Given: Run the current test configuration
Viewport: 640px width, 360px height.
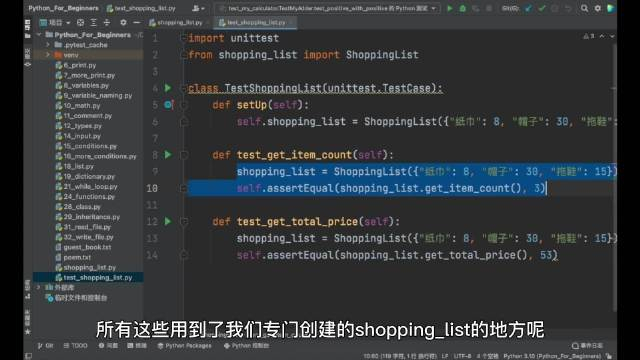Looking at the screenshot, I should (x=450, y=8).
